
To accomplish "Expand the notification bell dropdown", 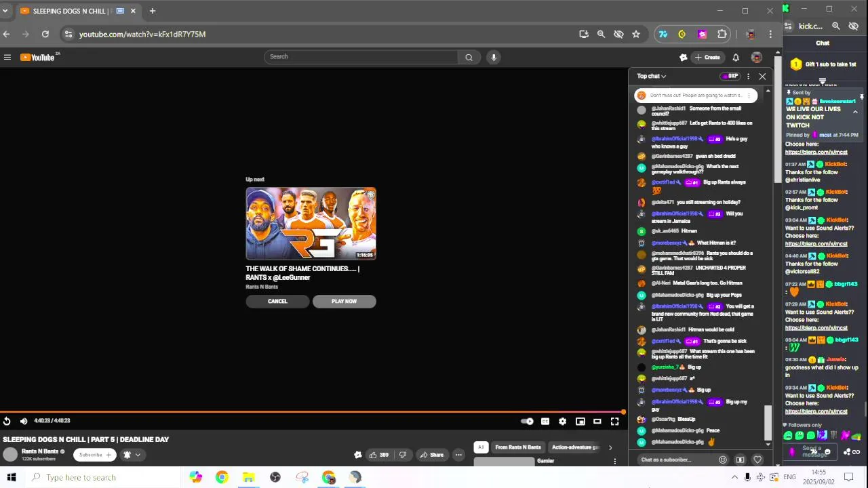I will click(x=132, y=455).
